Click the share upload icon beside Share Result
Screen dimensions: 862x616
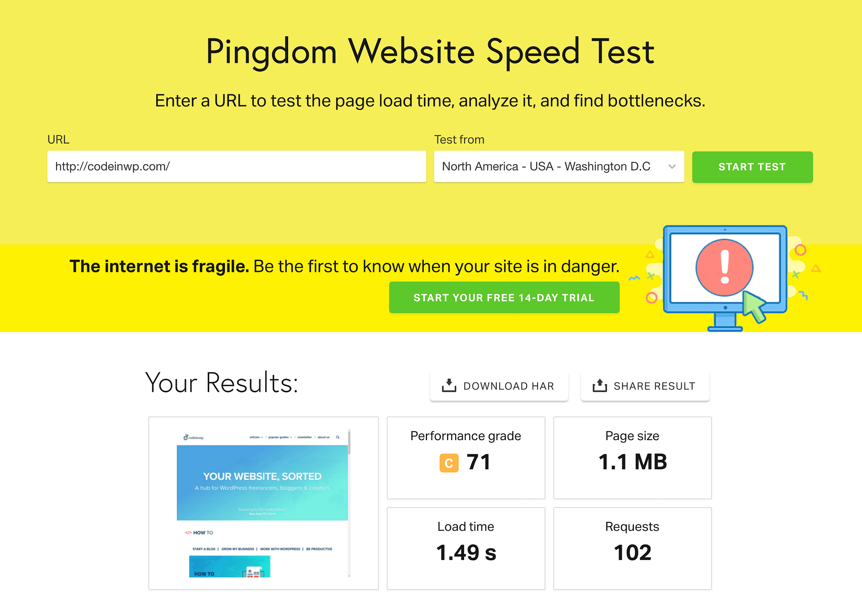[x=599, y=385]
